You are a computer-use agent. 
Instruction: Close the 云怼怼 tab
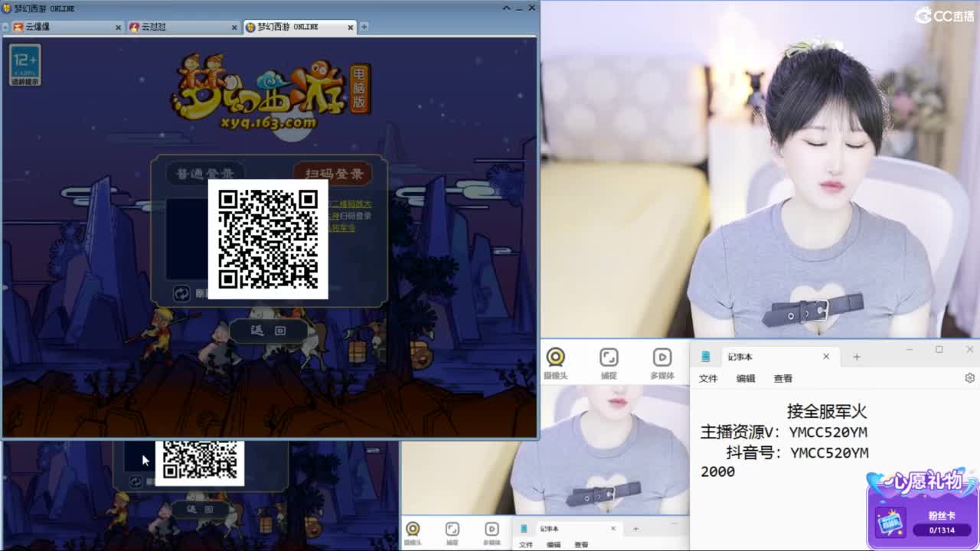pos(234,27)
